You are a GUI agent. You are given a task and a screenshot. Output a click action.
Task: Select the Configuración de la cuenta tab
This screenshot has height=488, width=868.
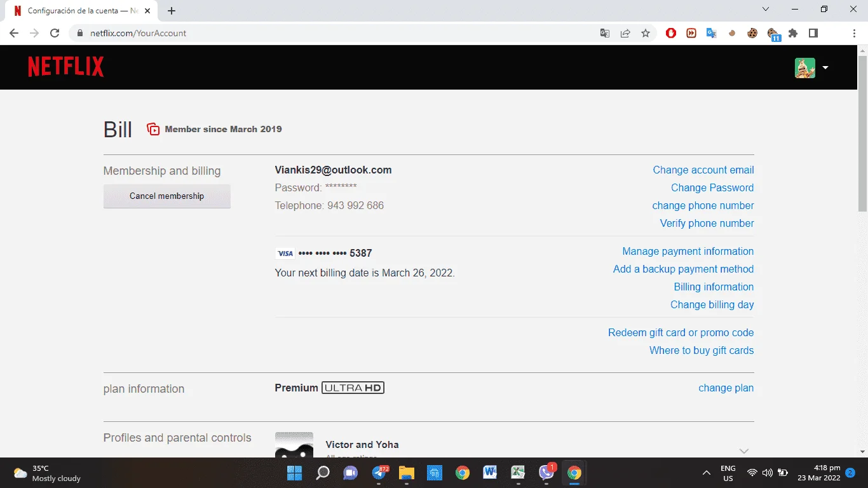[83, 11]
